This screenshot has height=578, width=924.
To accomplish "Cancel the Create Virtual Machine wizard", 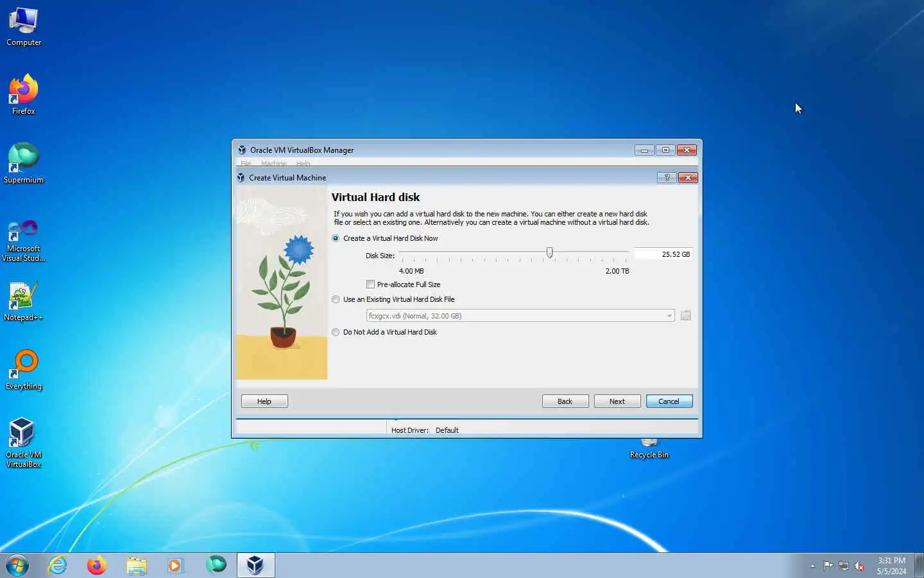I will point(669,401).
